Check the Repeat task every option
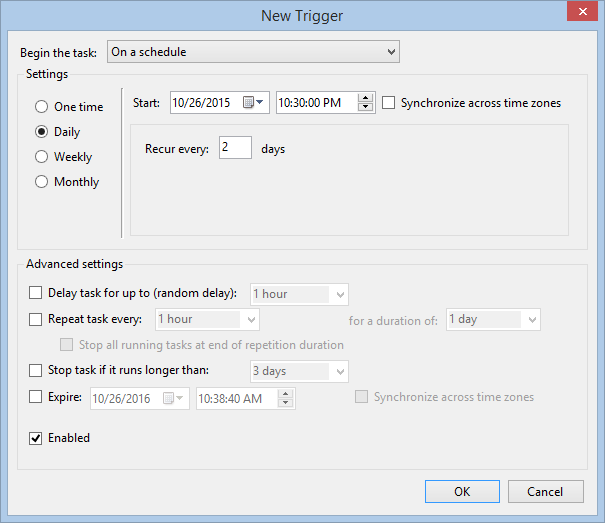 tap(36, 320)
